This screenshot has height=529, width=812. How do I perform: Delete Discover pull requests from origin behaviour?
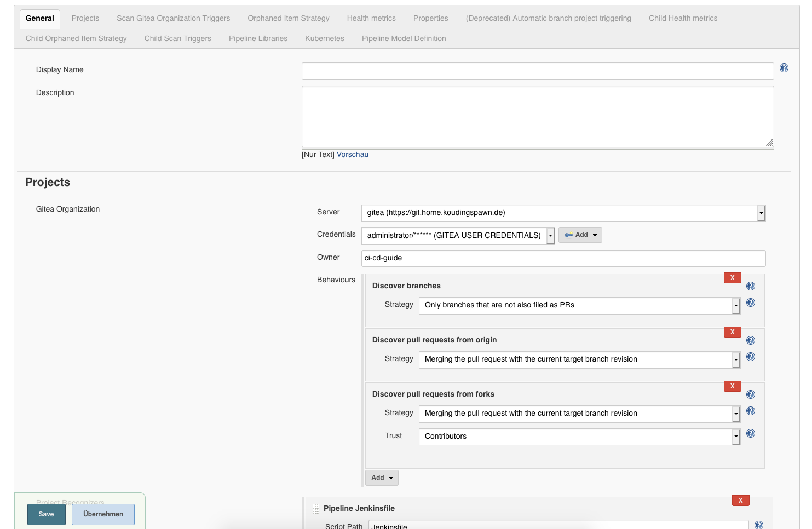732,332
